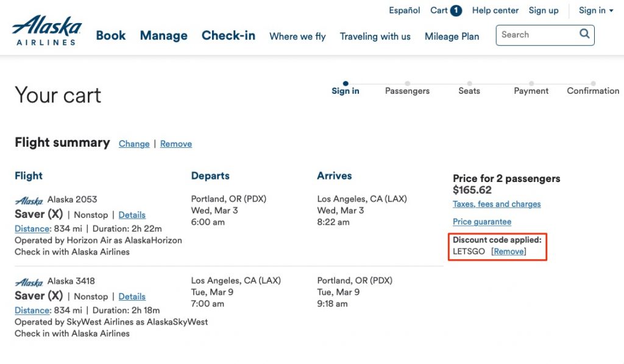Image resolution: width=624 pixels, height=364 pixels.
Task: Click the Change flight summary link
Action: click(134, 144)
